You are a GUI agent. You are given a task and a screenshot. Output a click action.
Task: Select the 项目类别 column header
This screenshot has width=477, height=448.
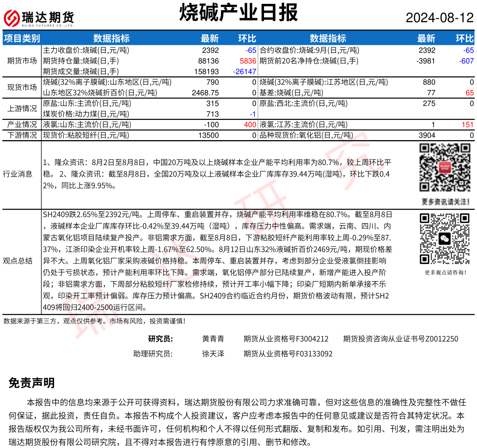22,38
